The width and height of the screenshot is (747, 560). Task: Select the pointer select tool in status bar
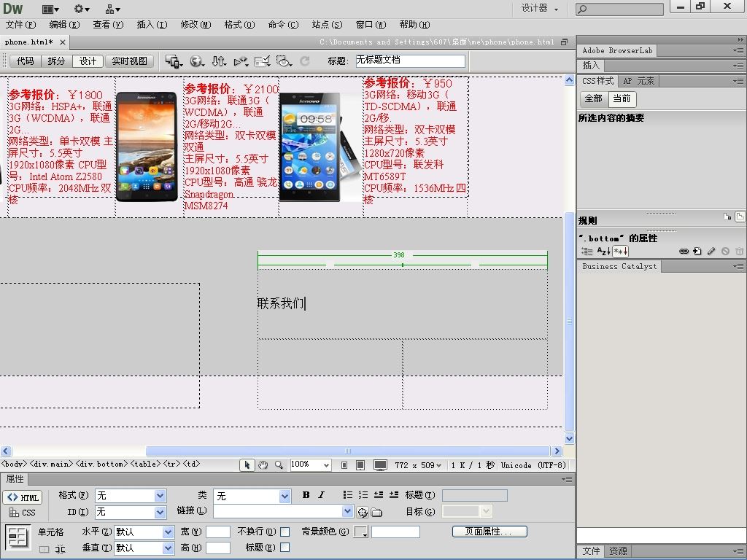click(x=247, y=464)
